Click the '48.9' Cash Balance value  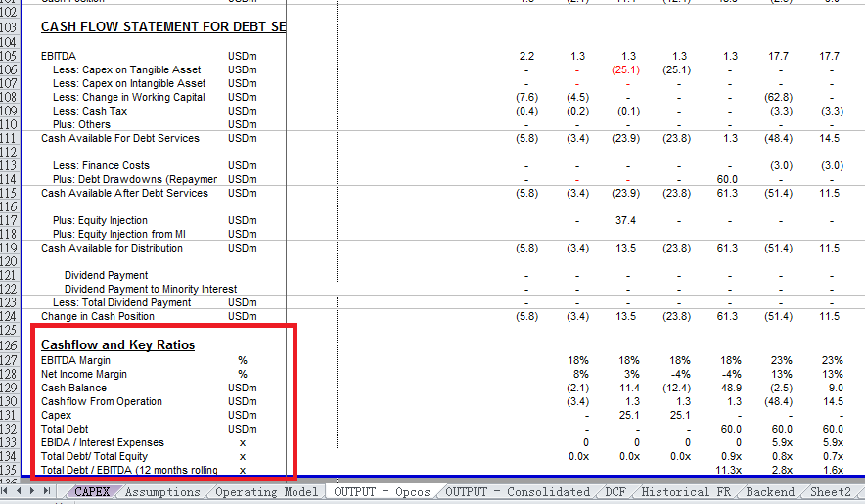731,388
